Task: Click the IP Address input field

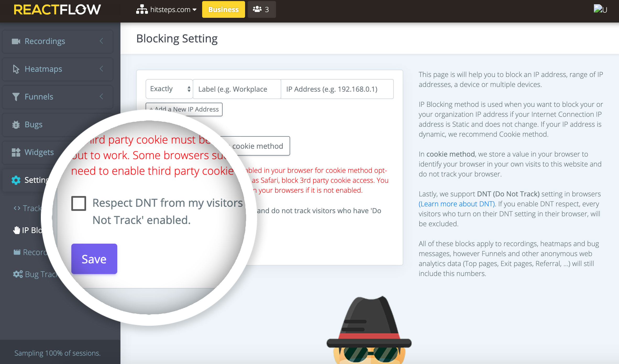Action: 337,89
